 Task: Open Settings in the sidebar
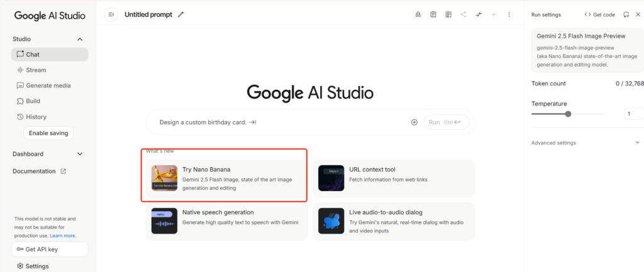point(33,266)
